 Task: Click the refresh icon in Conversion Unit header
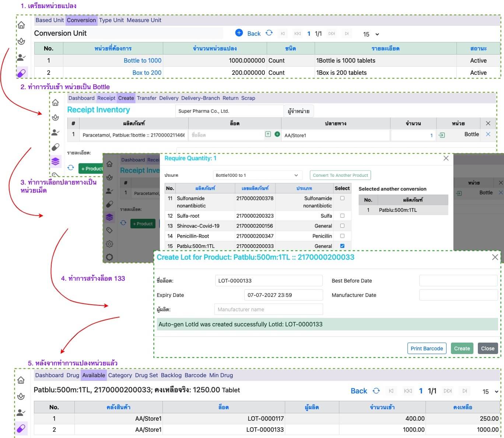tap(269, 33)
